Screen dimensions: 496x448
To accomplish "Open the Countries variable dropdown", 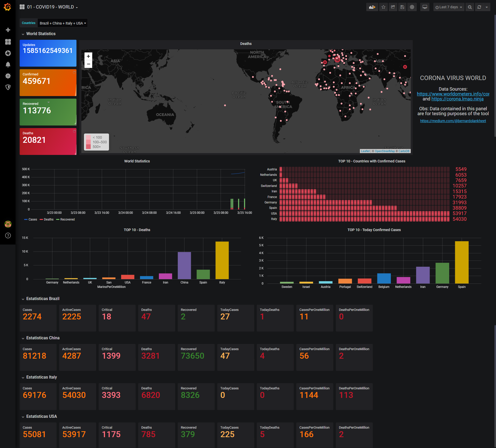I will 63,23.
